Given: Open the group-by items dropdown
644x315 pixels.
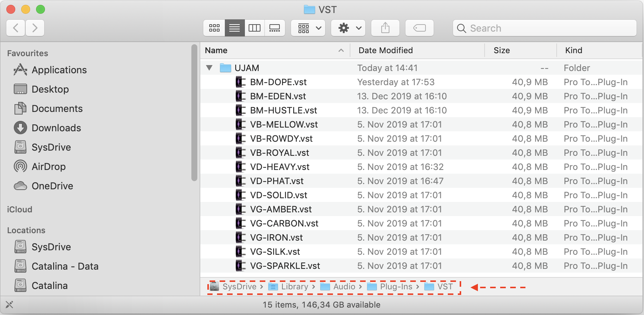Looking at the screenshot, I should pos(308,28).
